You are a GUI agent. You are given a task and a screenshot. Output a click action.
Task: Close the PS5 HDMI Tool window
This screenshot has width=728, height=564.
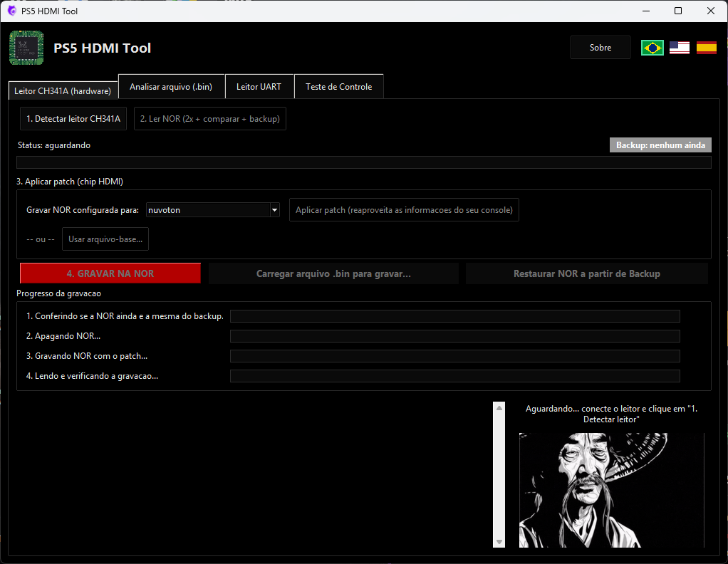point(711,11)
